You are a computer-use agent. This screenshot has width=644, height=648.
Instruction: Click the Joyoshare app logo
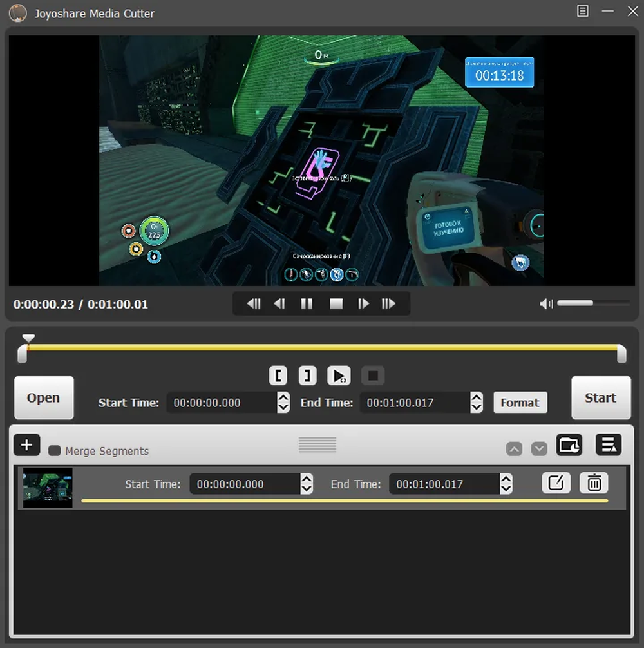(x=18, y=14)
